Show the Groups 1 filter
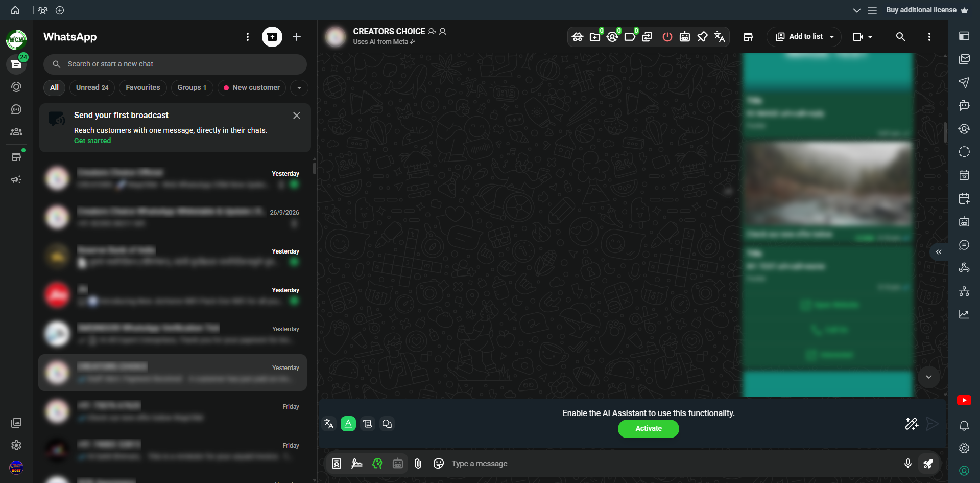Image resolution: width=980 pixels, height=483 pixels. click(192, 88)
